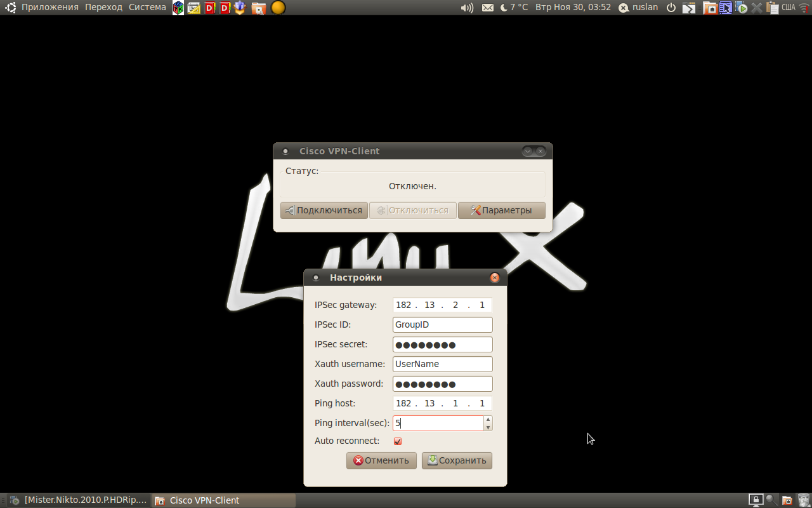Click the Сохранить button
Image resolution: width=812 pixels, height=508 pixels.
(457, 460)
